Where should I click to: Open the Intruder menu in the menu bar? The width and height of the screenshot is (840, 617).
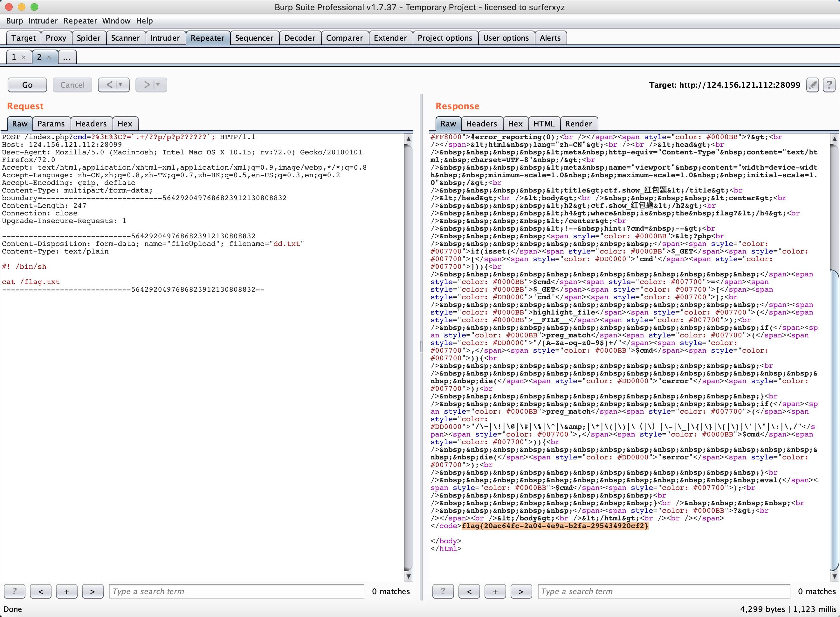click(43, 21)
